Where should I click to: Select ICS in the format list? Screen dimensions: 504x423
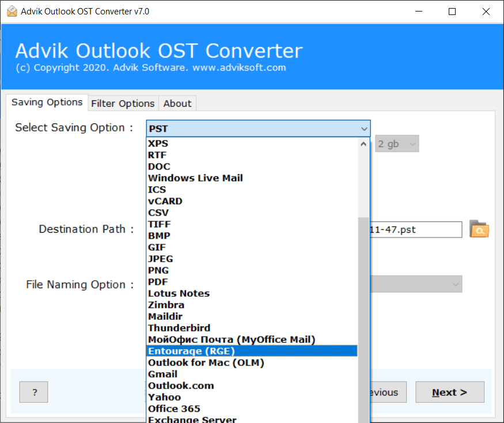pos(252,190)
